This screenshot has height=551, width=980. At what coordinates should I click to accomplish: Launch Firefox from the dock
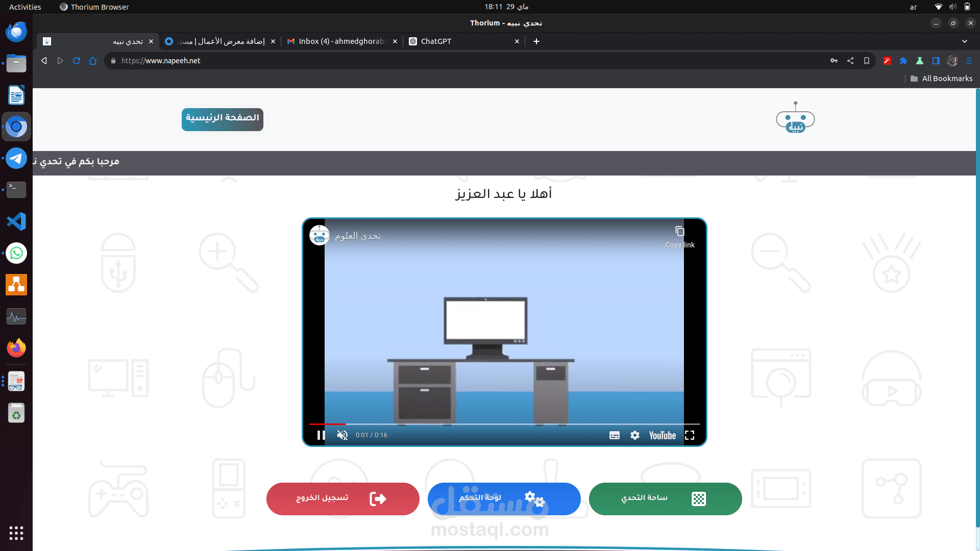[x=16, y=348]
